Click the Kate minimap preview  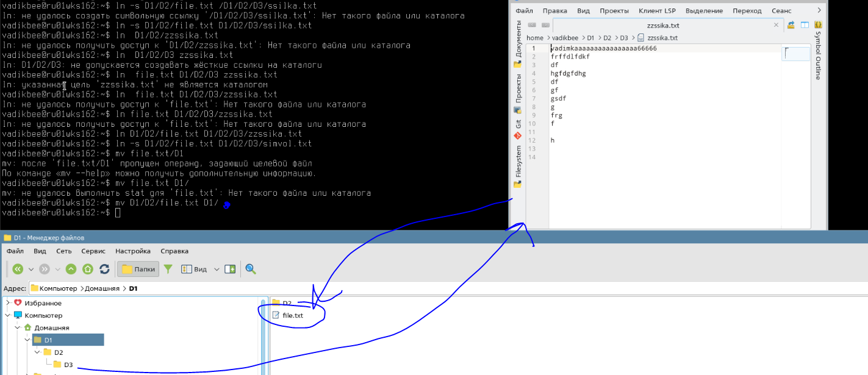coord(796,54)
